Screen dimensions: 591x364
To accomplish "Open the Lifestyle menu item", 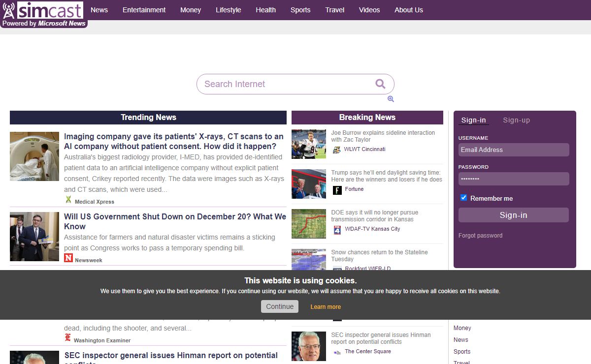I will click(x=229, y=10).
